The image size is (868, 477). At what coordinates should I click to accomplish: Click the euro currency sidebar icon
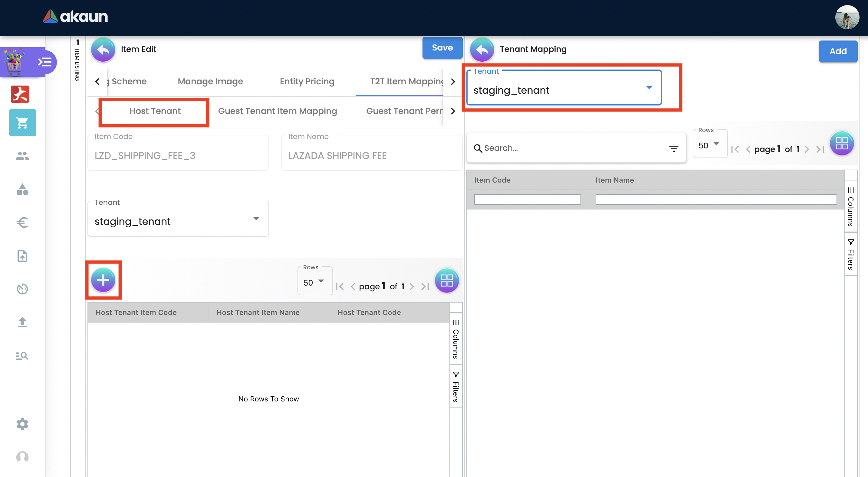[x=22, y=222]
